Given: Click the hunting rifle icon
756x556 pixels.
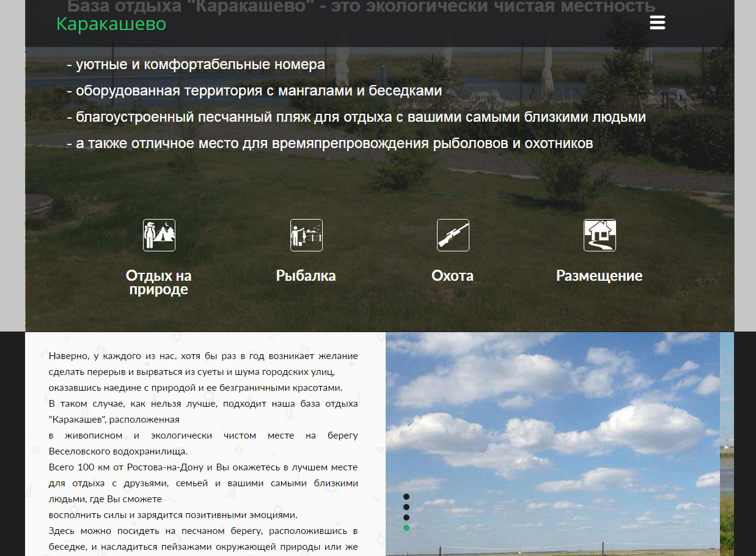Looking at the screenshot, I should [x=453, y=235].
